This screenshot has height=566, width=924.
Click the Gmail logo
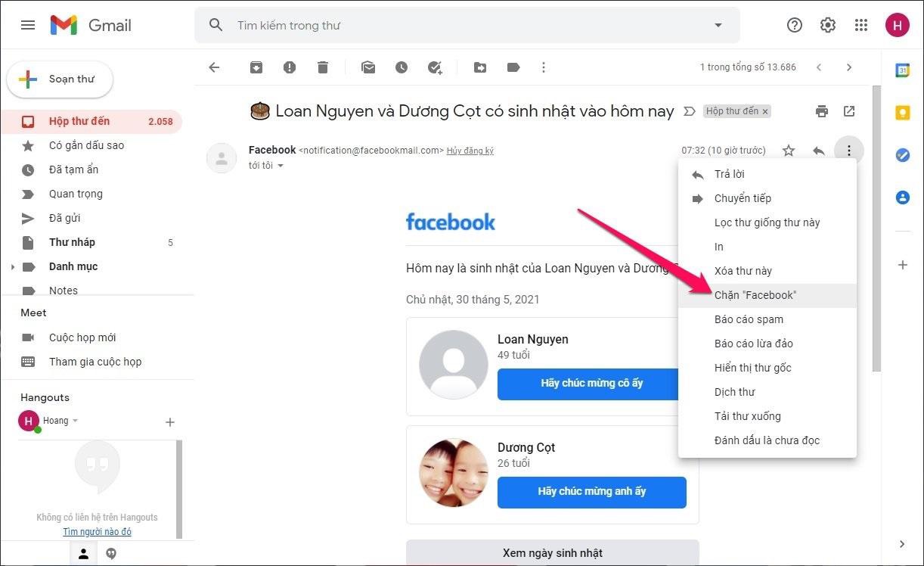(x=91, y=25)
